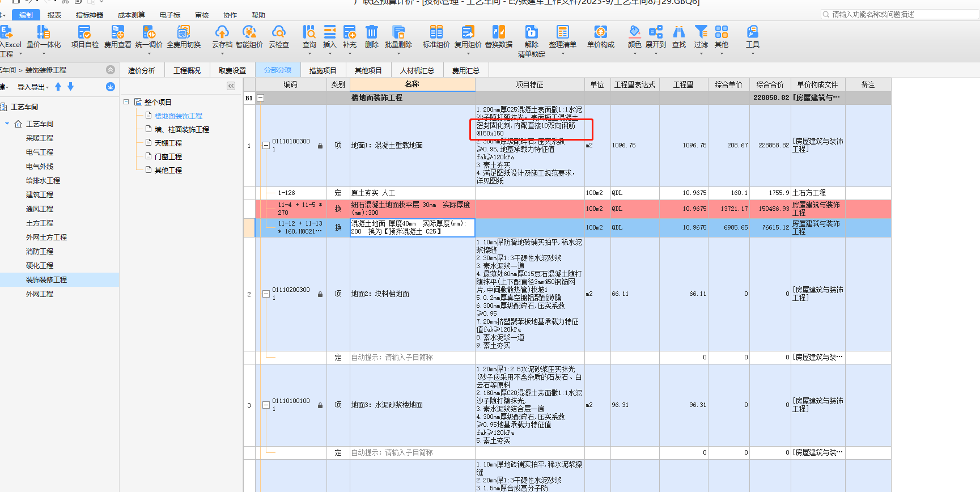The height and width of the screenshot is (492, 980).
Task: Click the 查询 query icon
Action: click(309, 32)
